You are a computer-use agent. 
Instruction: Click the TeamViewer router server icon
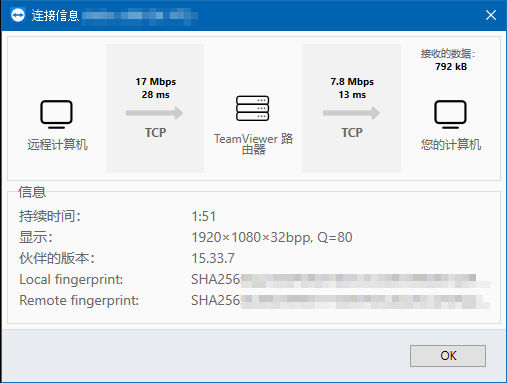coord(252,108)
